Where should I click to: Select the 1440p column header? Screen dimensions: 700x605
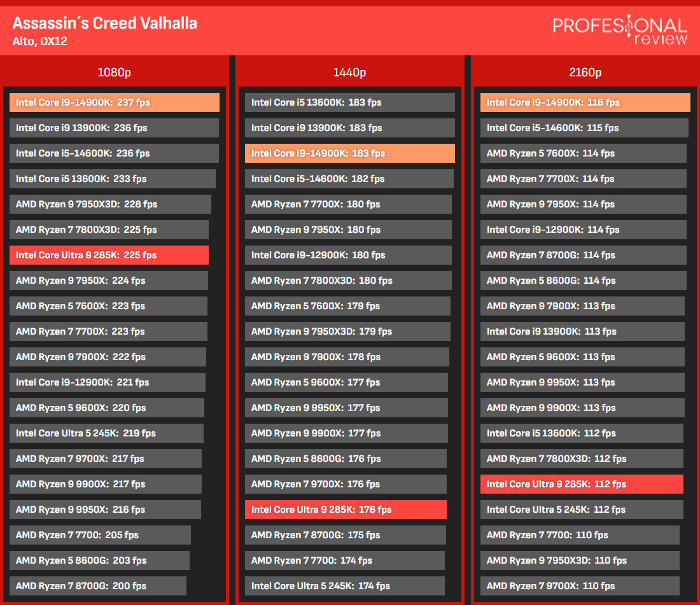(349, 73)
